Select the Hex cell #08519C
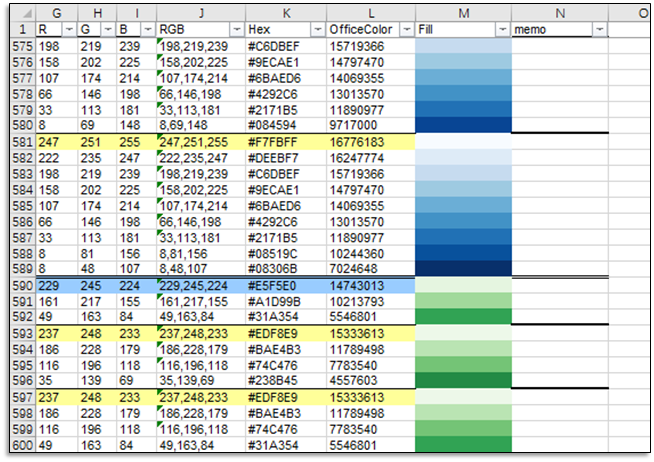The height and width of the screenshot is (462, 654). point(286,254)
